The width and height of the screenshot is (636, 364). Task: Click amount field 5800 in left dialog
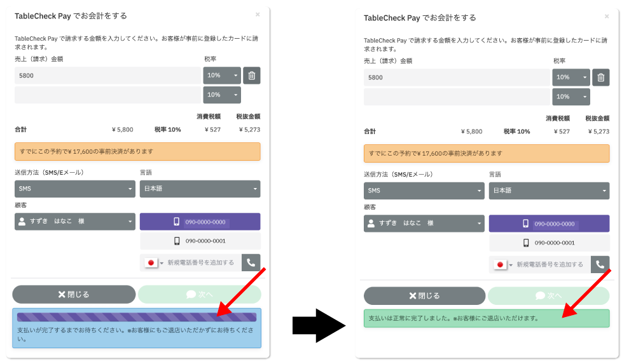click(108, 76)
